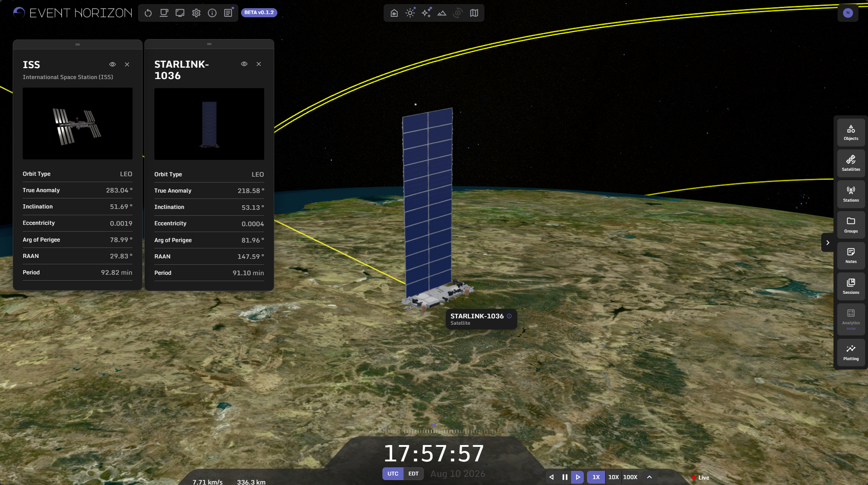868x485 pixels.
Task: Close the ISS info panel
Action: 127,64
